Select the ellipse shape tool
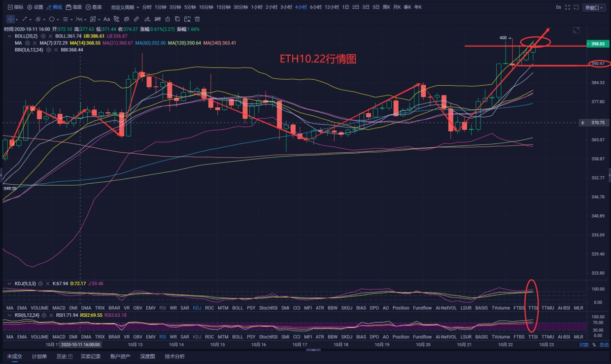Viewport: 611px width, 364px height. 52,19
